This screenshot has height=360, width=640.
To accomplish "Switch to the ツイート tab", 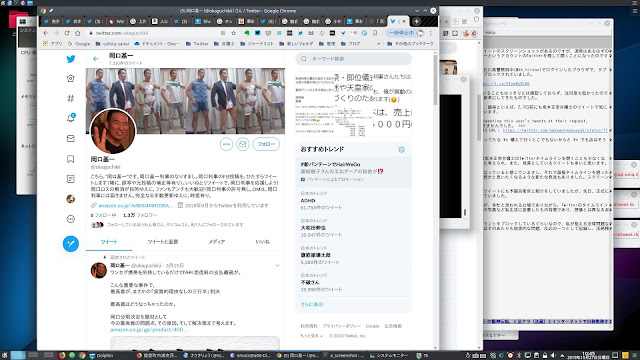I will (109, 242).
